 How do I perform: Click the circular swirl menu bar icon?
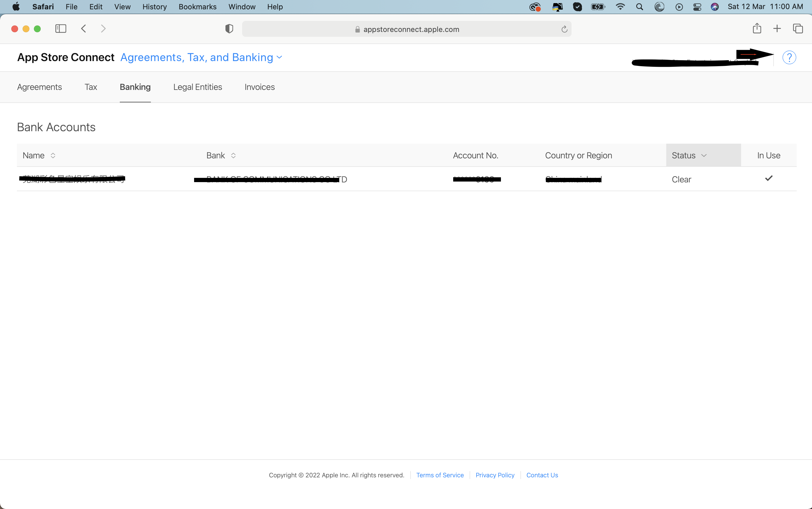(x=659, y=7)
